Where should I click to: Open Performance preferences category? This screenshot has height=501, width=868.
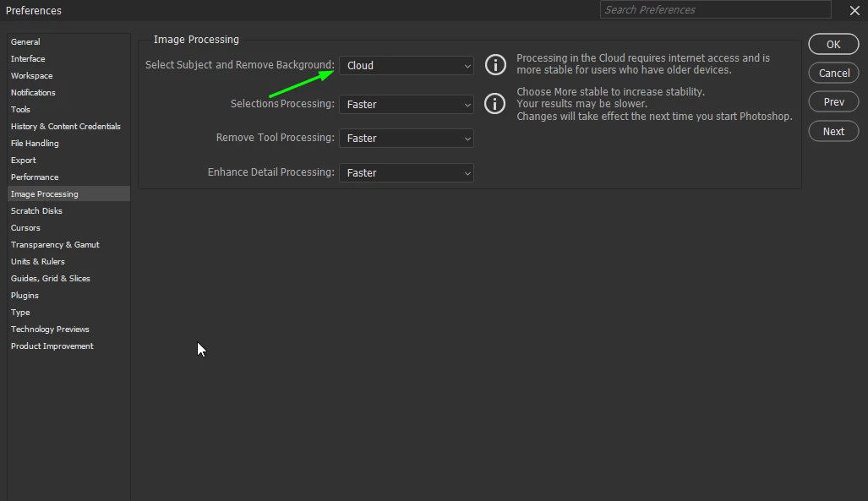click(x=68, y=177)
